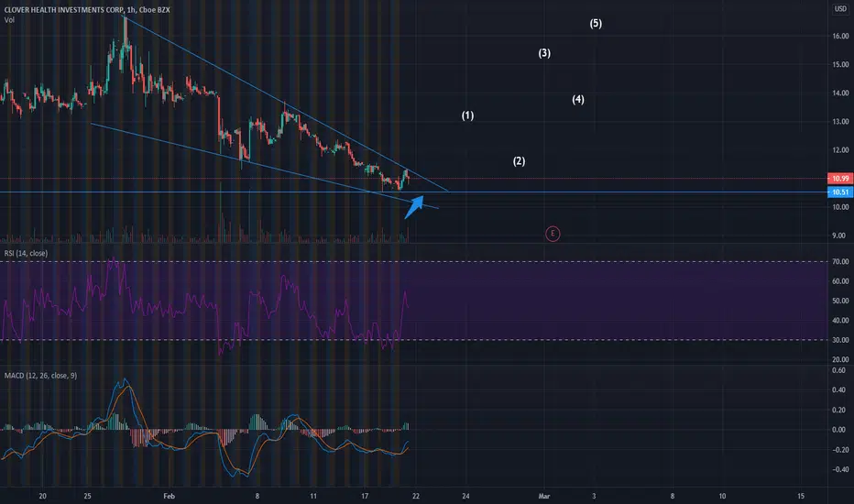The image size is (854, 504).
Task: Click the CLOVER HEALTH INVESTMENTS CORP symbol title
Action: [x=62, y=10]
